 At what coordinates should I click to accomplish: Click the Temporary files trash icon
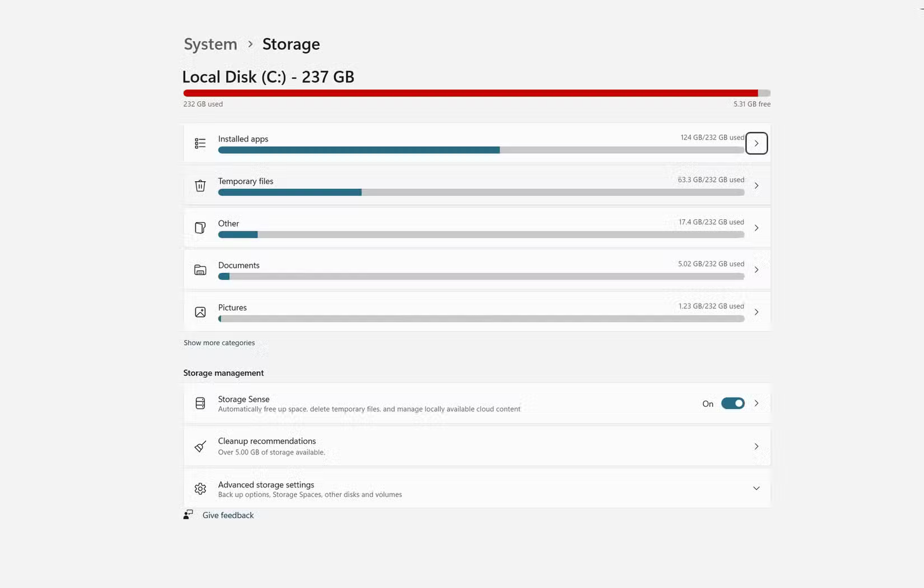[x=200, y=185]
